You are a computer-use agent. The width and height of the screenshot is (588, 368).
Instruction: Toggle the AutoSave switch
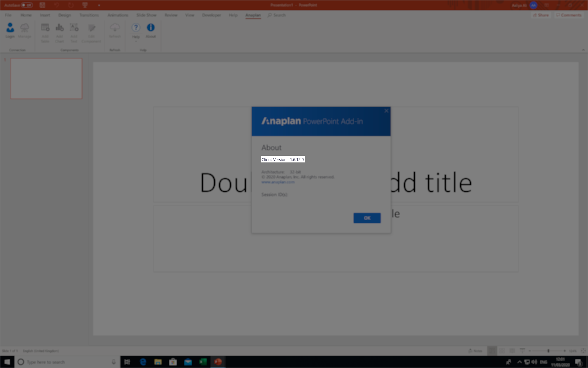[27, 5]
